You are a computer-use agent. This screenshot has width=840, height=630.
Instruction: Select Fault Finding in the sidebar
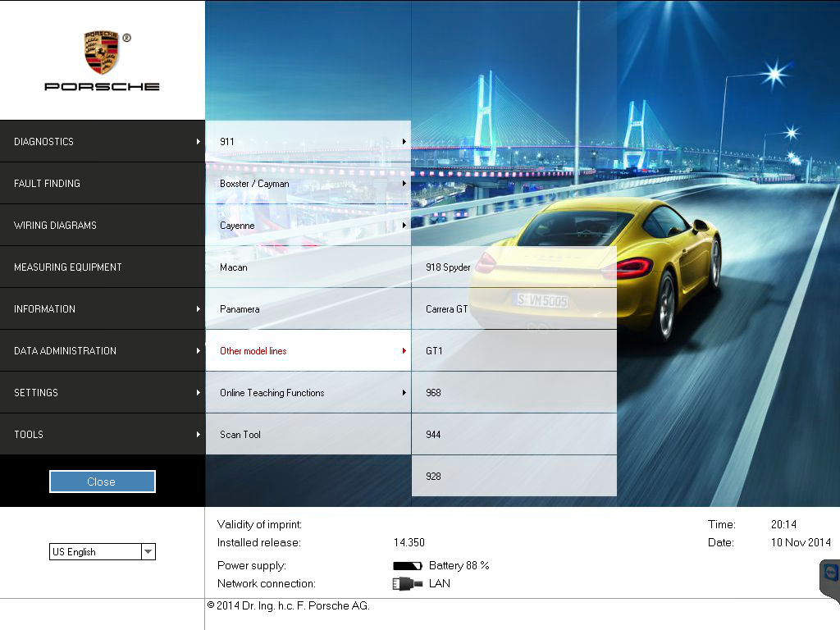tap(102, 184)
